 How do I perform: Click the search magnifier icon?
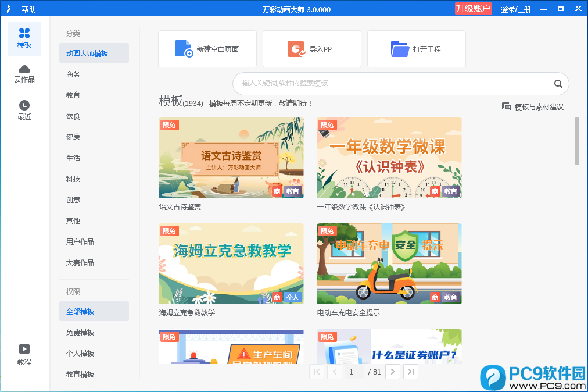[558, 84]
